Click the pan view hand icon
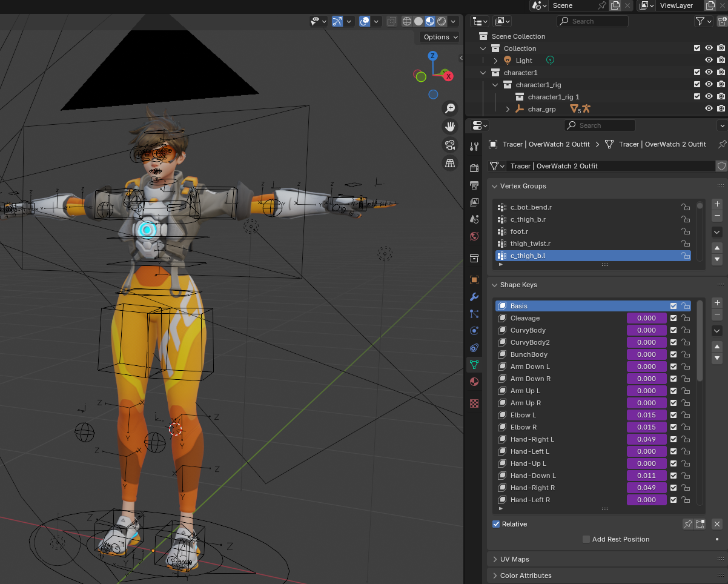 pos(450,127)
